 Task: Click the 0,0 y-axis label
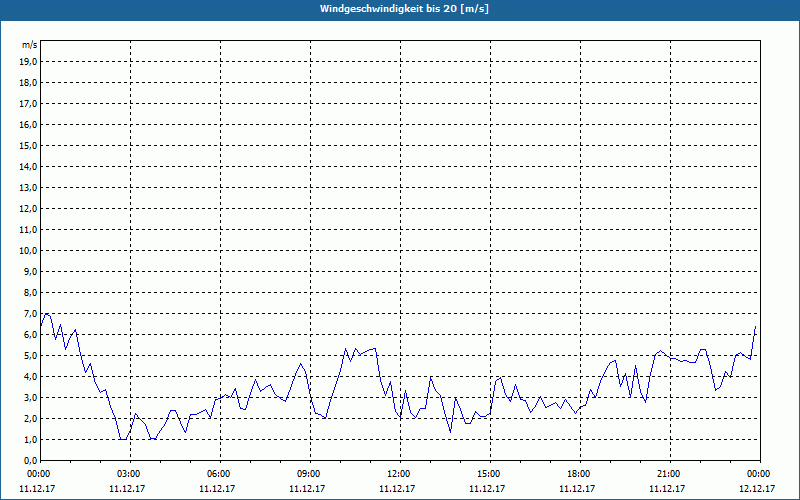[x=30, y=461]
